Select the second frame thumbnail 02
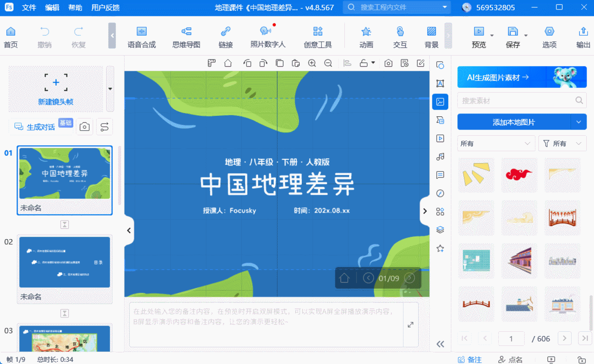The width and height of the screenshot is (594, 364). (64, 262)
